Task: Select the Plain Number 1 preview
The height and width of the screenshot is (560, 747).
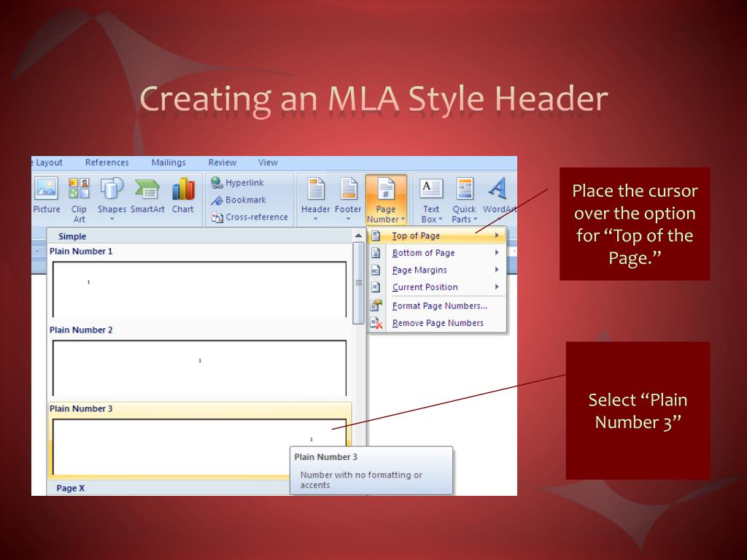Action: pyautogui.click(x=200, y=289)
